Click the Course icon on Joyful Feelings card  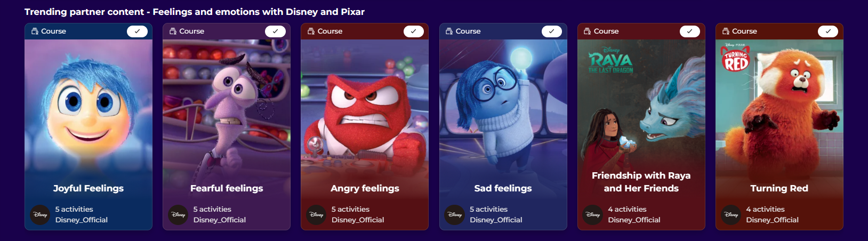[x=35, y=31]
